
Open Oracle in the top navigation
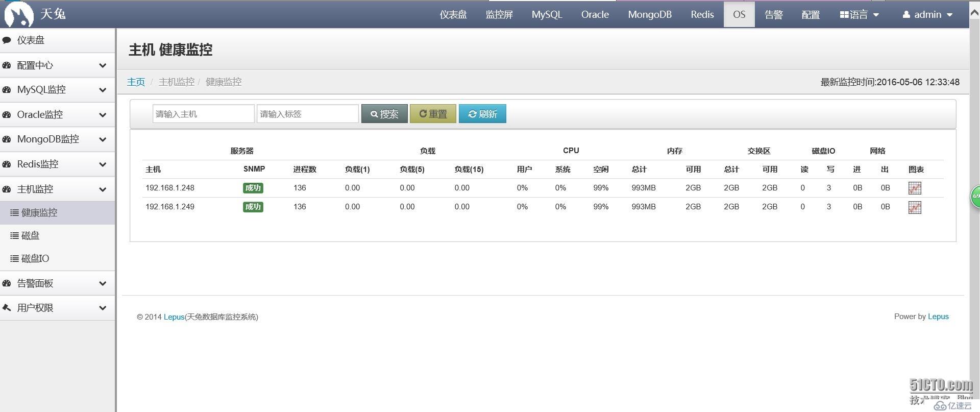(595, 15)
